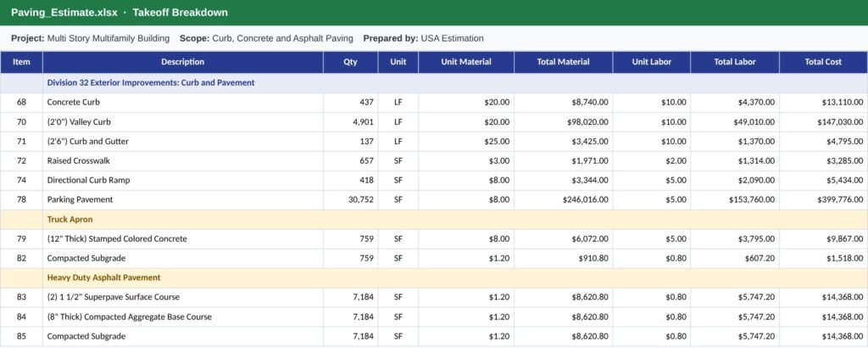Screen dimensions: 868x348
Task: Click the $98,020.00 total material cell
Action: (x=563, y=122)
